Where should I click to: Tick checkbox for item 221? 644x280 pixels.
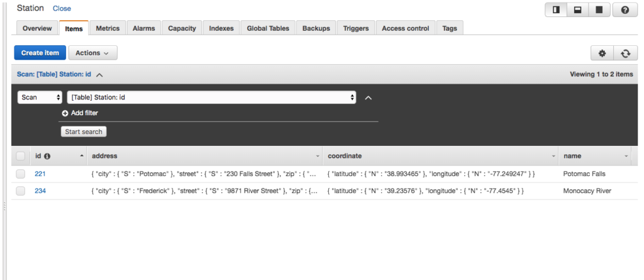[21, 174]
